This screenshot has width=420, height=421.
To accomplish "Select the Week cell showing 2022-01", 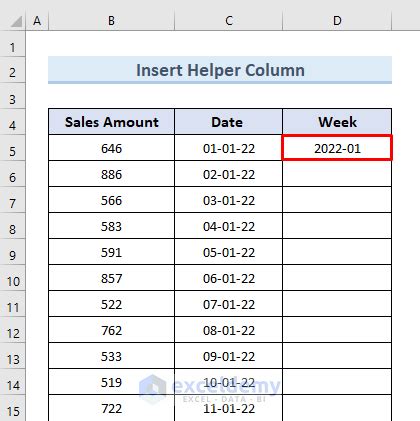I will (x=337, y=148).
